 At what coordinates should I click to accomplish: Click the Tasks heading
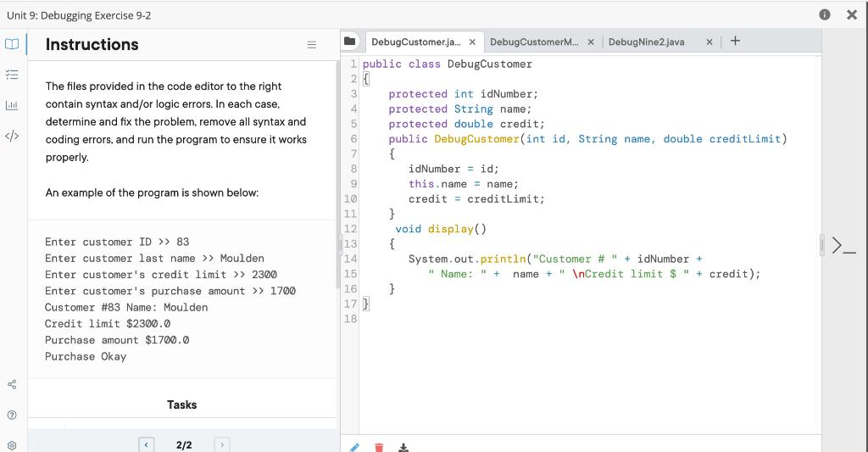tap(181, 405)
